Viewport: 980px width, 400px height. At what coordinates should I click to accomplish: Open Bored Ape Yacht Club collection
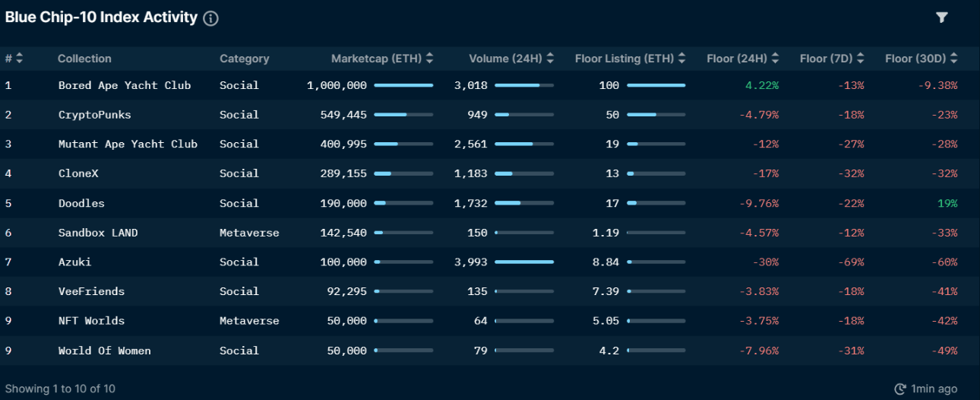point(125,85)
